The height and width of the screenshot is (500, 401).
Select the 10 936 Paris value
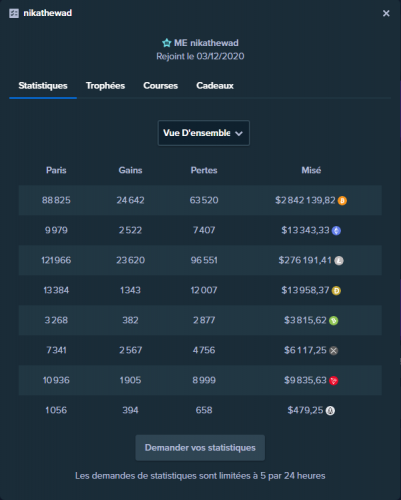coord(56,380)
